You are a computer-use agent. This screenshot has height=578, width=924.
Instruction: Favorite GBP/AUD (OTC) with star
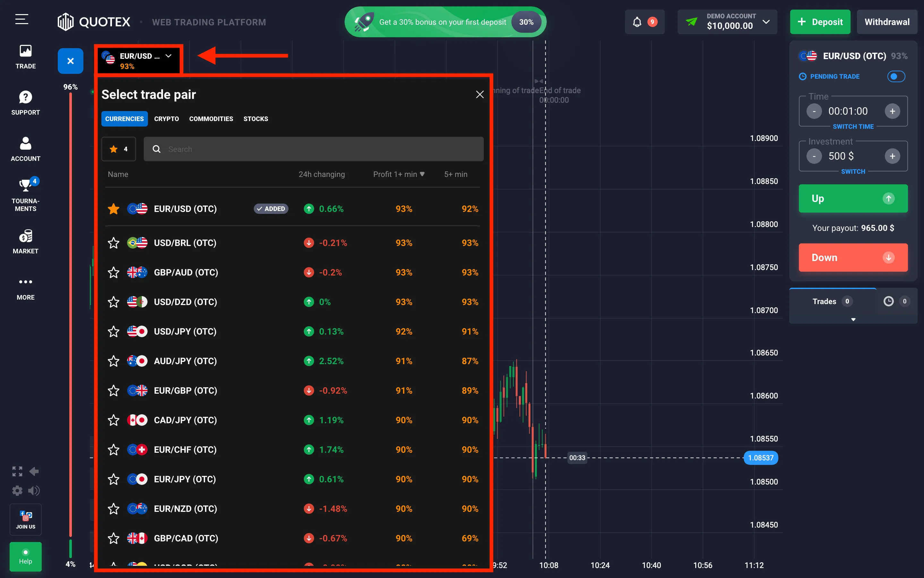[x=113, y=272]
